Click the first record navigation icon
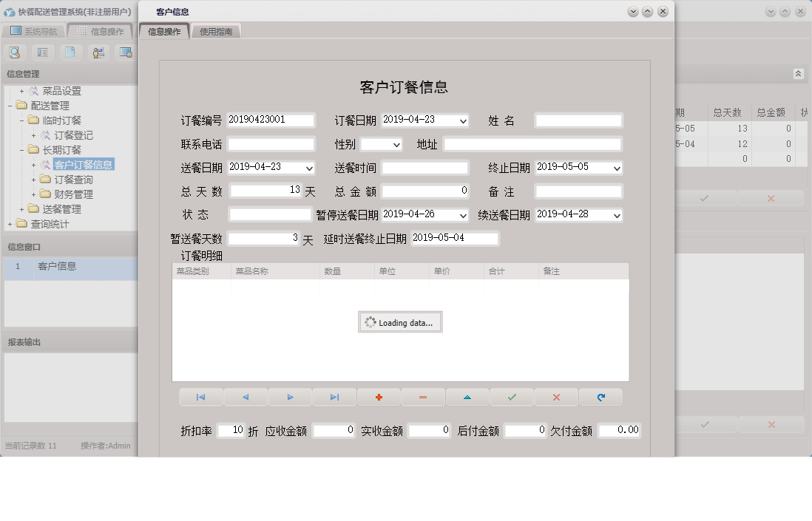The width and height of the screenshot is (812, 521). click(200, 397)
